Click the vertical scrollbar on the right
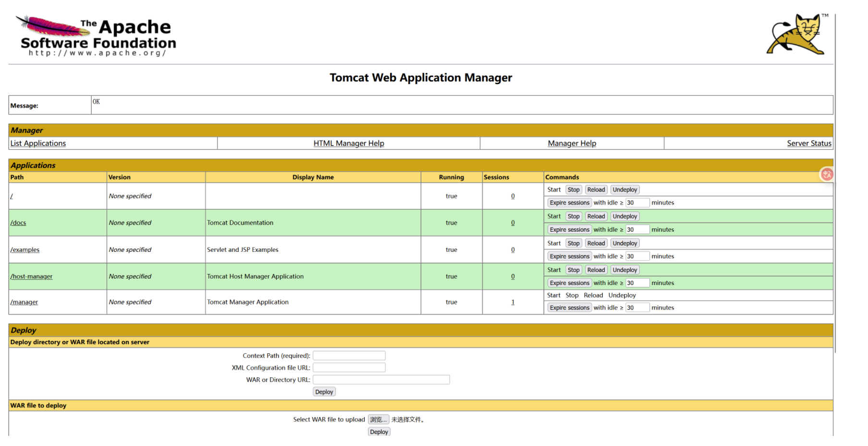 (x=836, y=183)
